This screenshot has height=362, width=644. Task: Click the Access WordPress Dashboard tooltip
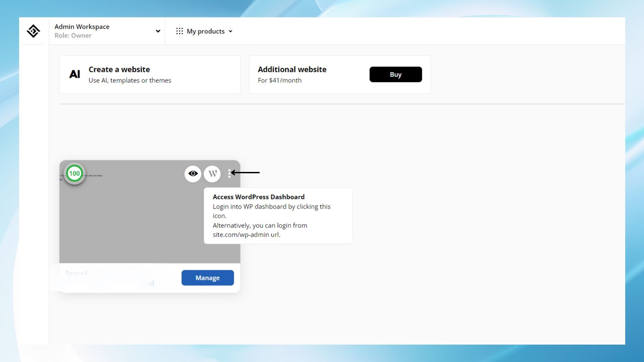click(278, 216)
